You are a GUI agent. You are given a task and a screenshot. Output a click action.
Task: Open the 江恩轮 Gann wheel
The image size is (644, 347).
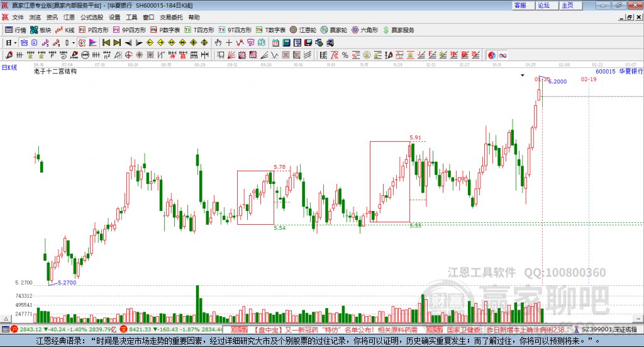click(303, 30)
